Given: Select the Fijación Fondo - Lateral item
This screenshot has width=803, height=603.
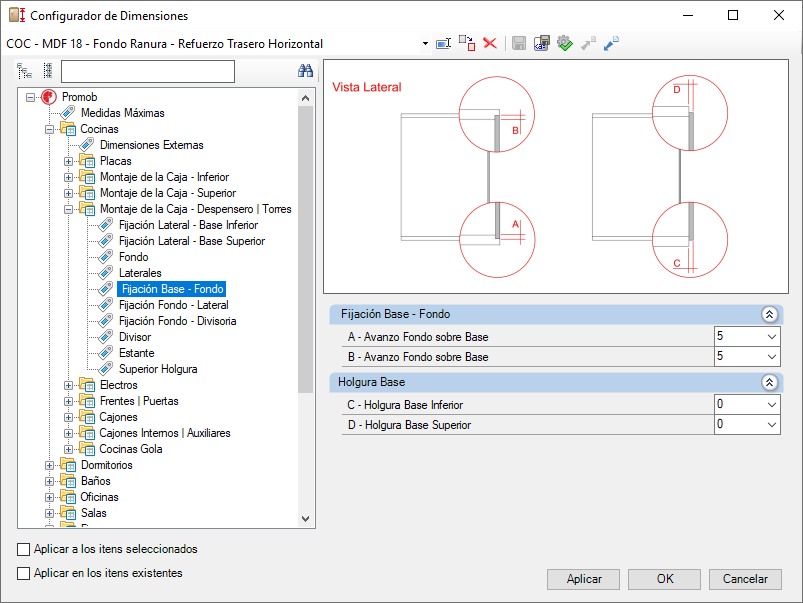Looking at the screenshot, I should (x=174, y=305).
